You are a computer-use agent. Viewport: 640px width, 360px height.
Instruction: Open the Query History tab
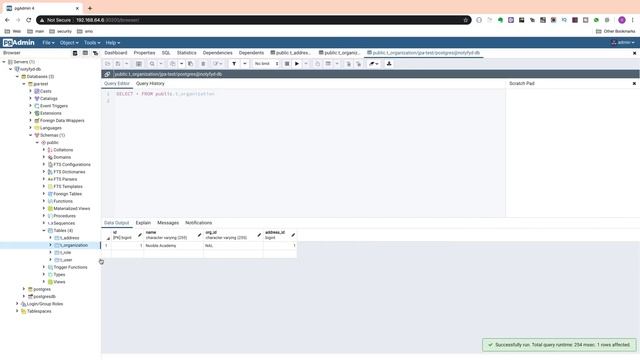pos(150,83)
